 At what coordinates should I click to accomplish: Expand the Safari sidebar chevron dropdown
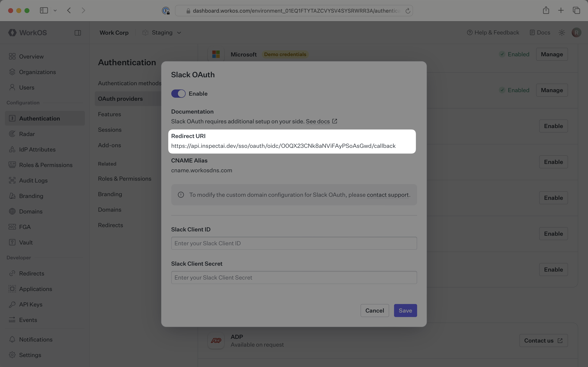(x=55, y=10)
